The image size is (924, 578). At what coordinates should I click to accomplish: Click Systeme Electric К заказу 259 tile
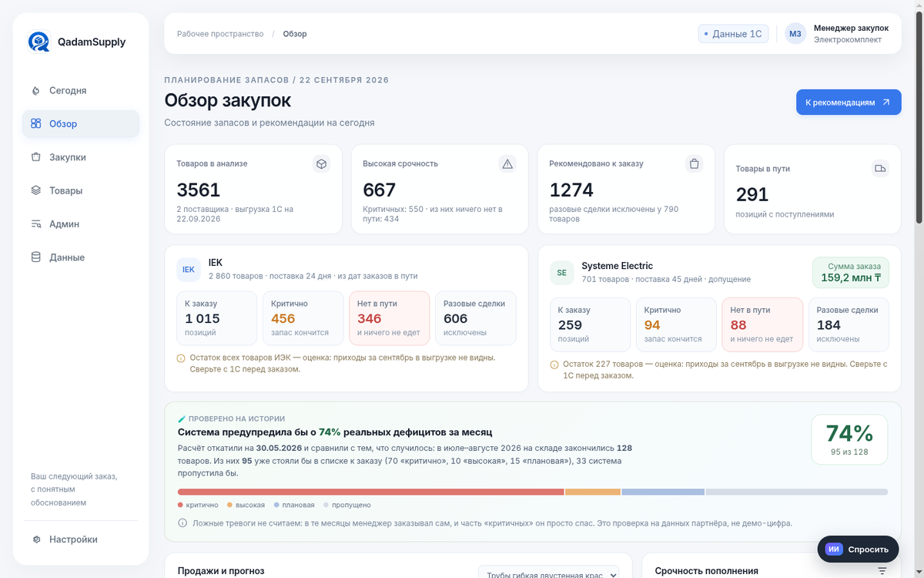tap(590, 324)
